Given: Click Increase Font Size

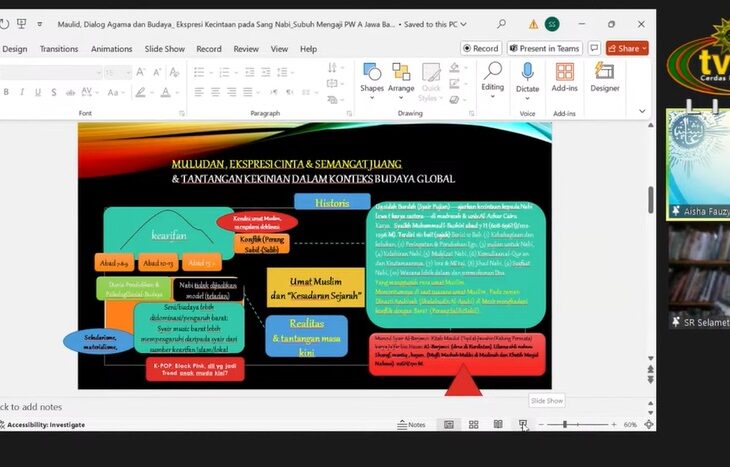Looking at the screenshot, I should click(x=141, y=72).
